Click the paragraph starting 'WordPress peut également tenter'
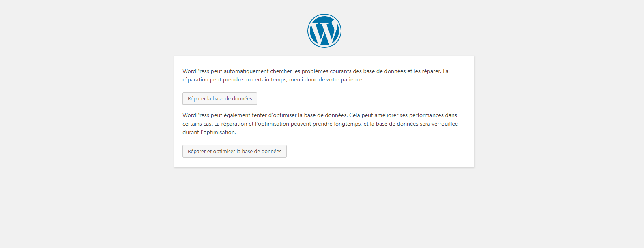644x248 pixels. pos(320,124)
